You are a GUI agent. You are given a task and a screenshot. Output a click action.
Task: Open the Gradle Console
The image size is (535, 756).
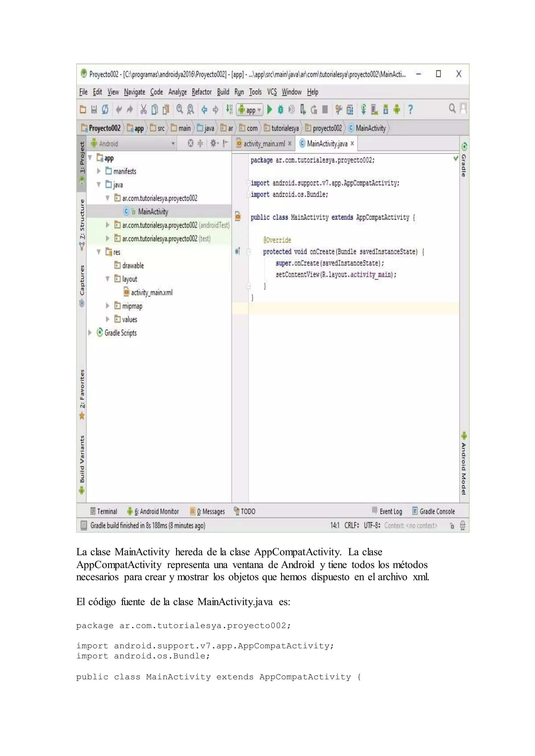[x=434, y=511]
